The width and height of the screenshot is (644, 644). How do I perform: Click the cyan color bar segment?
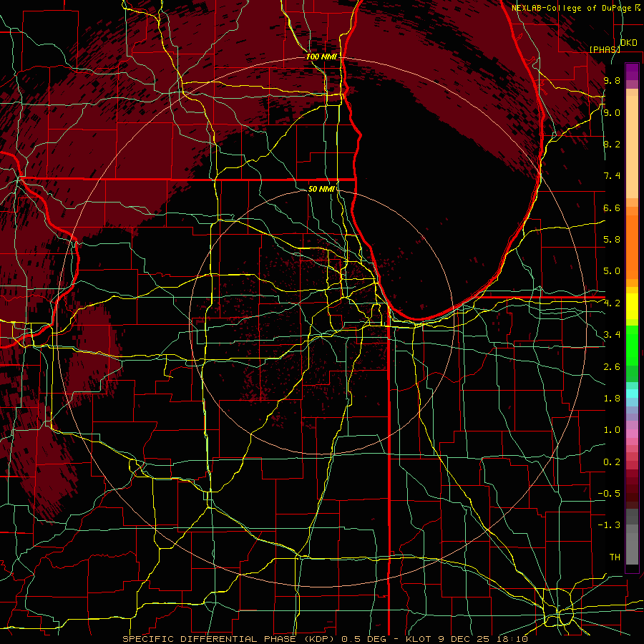(632, 394)
